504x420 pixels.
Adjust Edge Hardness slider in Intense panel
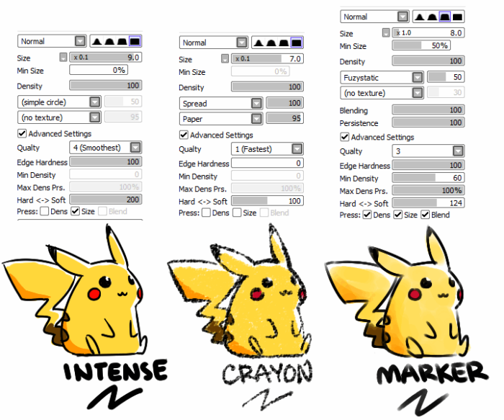pyautogui.click(x=106, y=161)
